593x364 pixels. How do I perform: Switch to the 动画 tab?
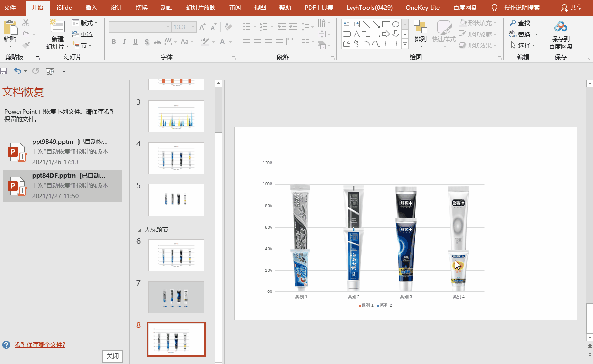click(167, 8)
